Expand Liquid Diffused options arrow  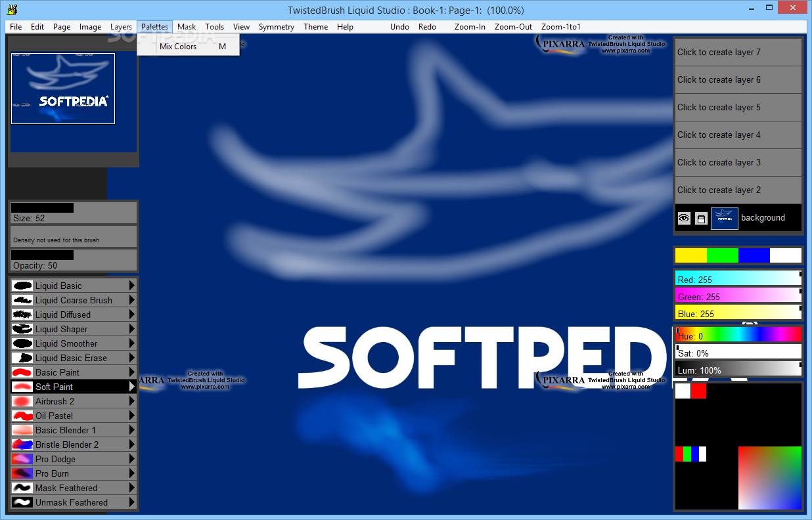[132, 314]
